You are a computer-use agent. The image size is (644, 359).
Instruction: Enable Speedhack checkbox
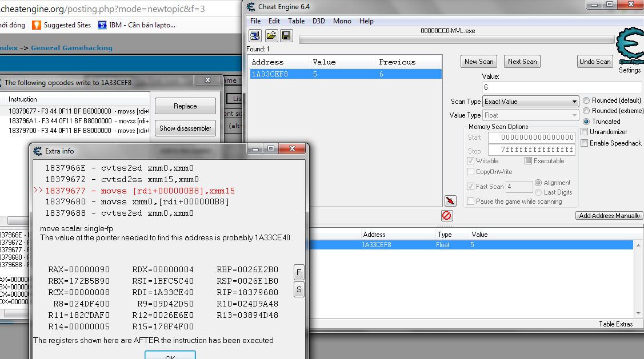click(x=585, y=143)
